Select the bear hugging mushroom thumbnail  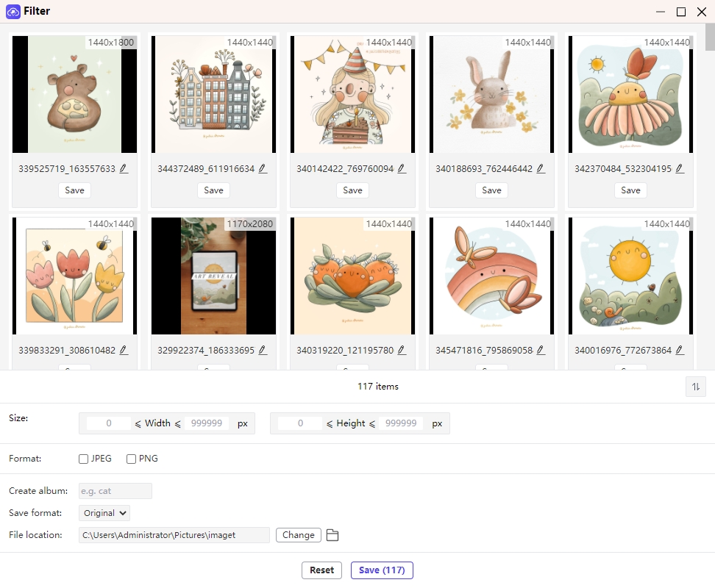click(75, 94)
